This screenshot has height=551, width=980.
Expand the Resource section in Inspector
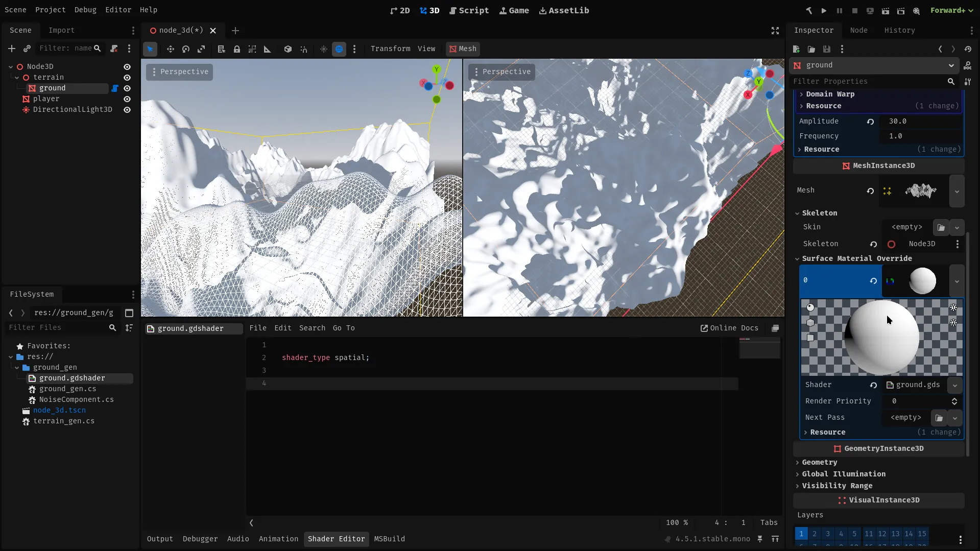click(822, 106)
